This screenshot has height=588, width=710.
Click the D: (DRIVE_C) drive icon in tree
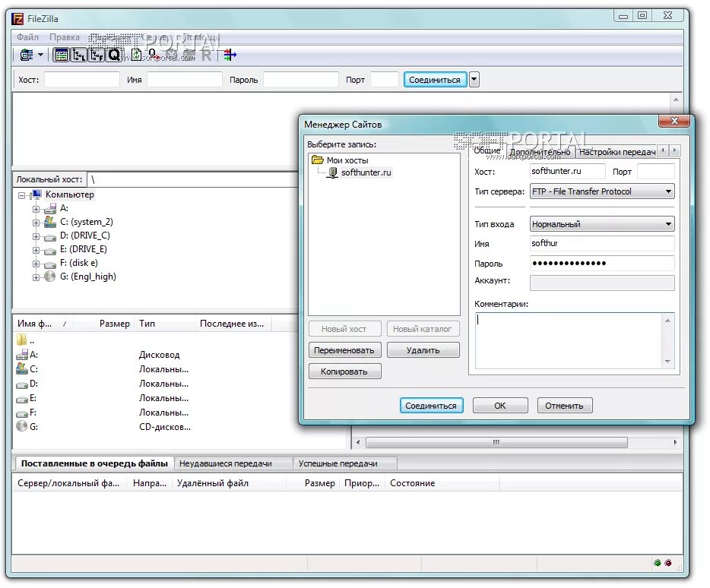50,236
